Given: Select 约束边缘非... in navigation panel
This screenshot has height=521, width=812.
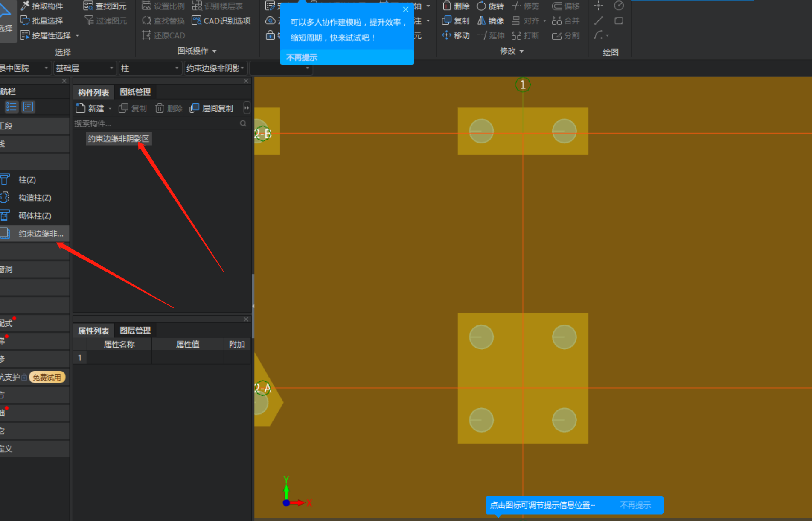Looking at the screenshot, I should pyautogui.click(x=35, y=234).
